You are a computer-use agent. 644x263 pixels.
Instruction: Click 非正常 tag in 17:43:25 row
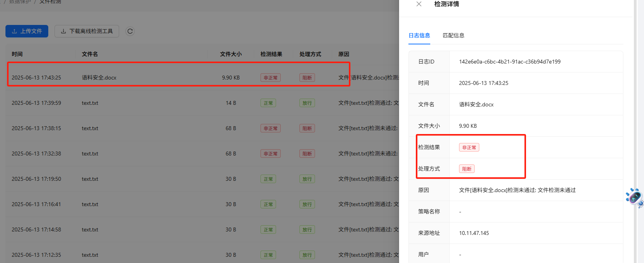271,78
